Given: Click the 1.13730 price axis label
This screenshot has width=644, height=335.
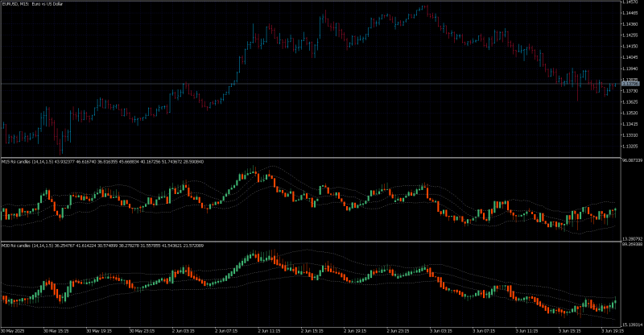Looking at the screenshot, I should (630, 91).
